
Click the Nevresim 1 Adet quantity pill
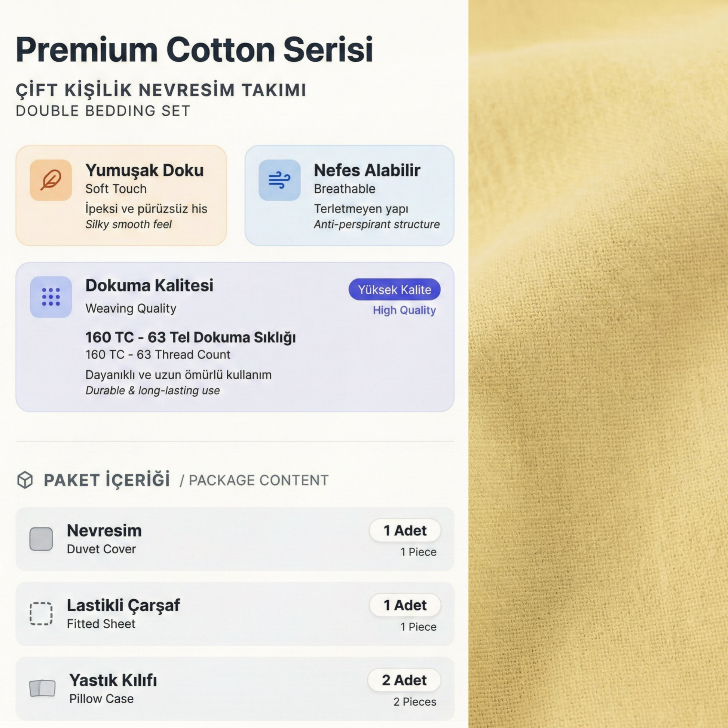coord(405,530)
